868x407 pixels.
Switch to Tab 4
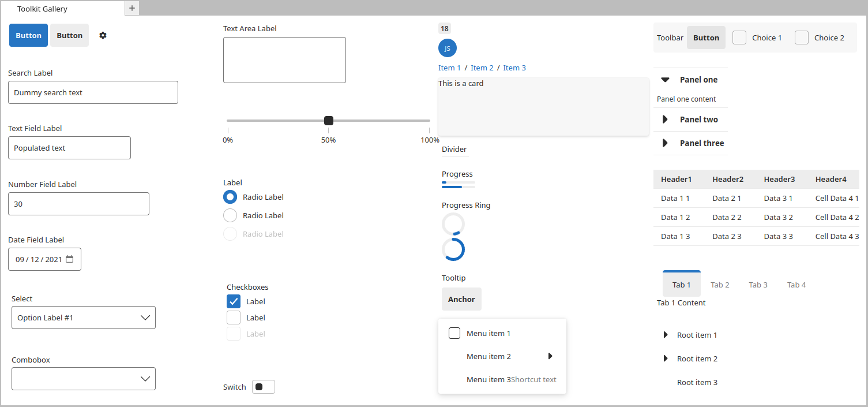coord(796,285)
